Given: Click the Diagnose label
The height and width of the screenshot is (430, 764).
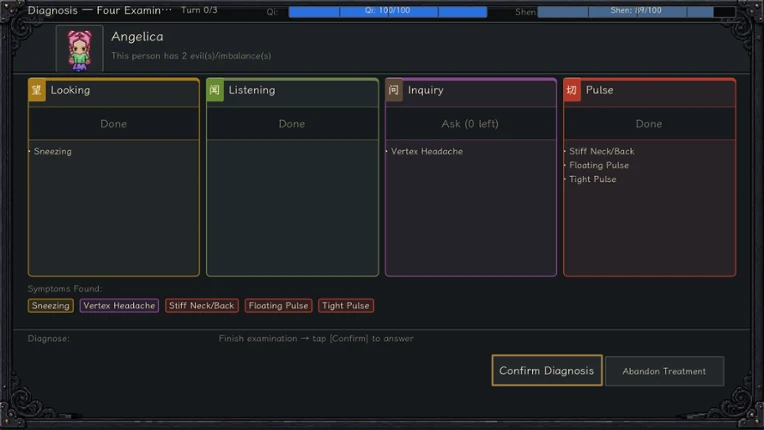Looking at the screenshot, I should coord(49,338).
